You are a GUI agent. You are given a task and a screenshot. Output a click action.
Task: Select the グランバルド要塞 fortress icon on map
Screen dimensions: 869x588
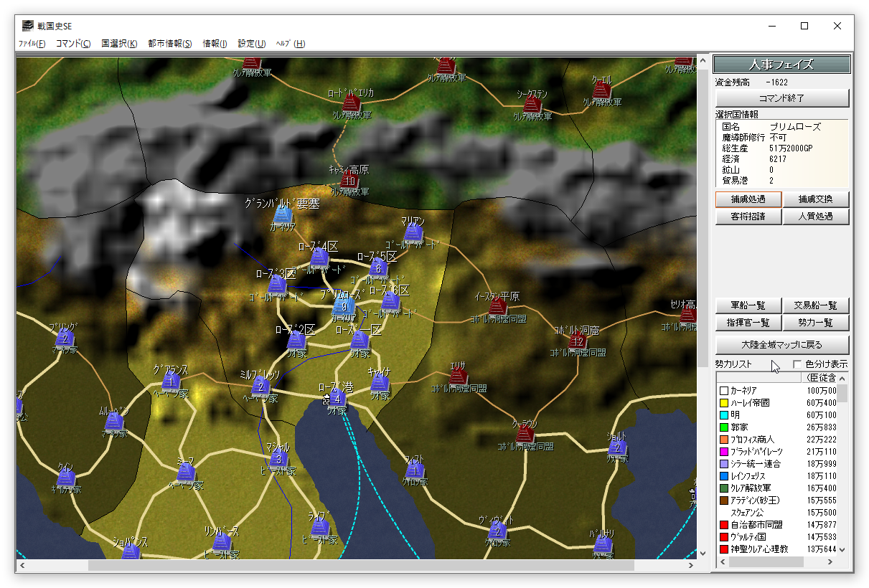283,214
